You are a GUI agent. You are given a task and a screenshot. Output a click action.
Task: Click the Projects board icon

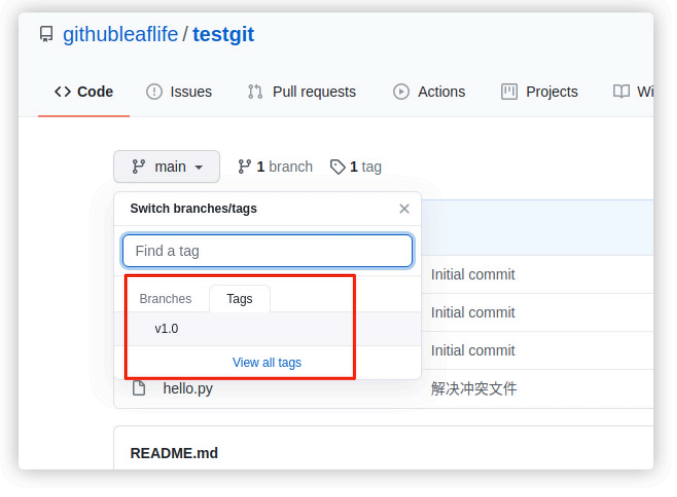click(509, 92)
